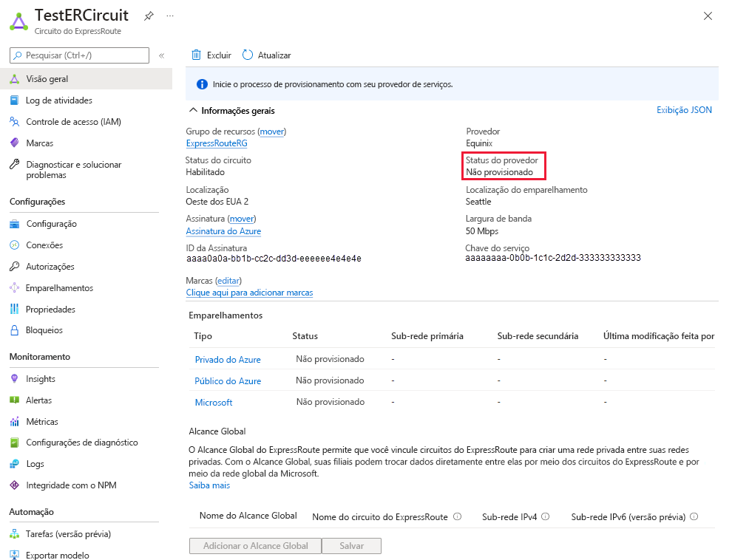The image size is (732, 560).
Task: Click the Saiba mais link
Action: coord(209,485)
